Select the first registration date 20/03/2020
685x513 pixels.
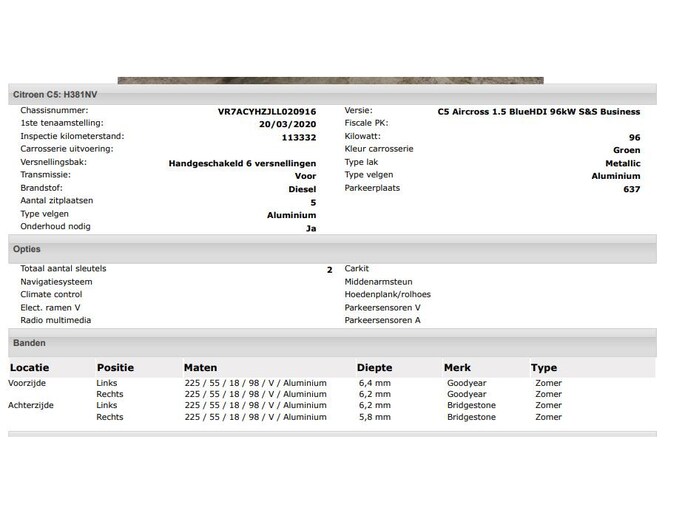point(286,125)
